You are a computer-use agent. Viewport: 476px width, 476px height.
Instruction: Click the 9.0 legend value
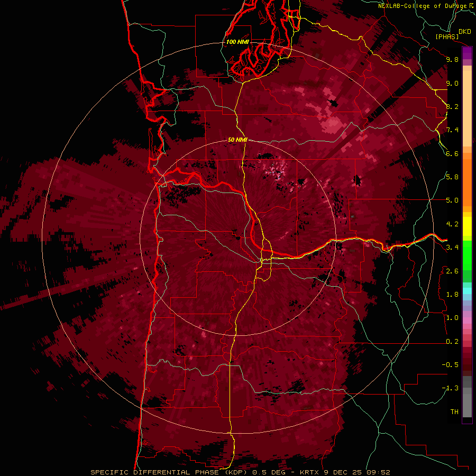(452, 83)
